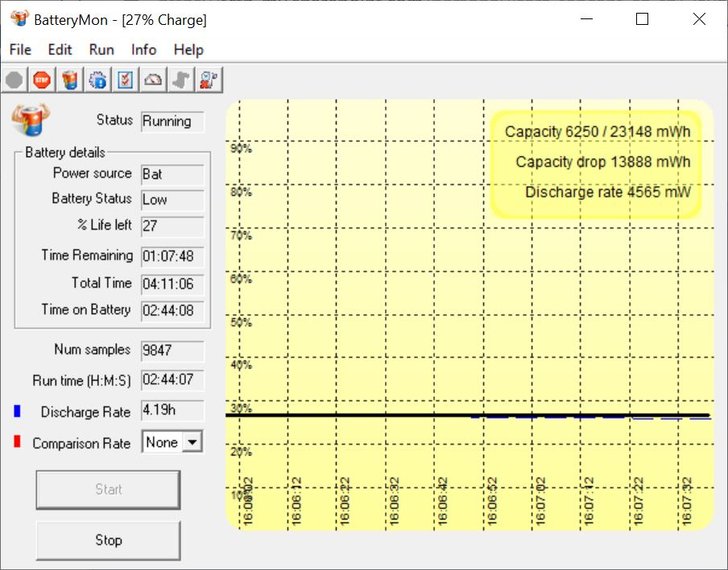Open system info gear toolbar icon
This screenshot has width=728, height=570.
coord(98,80)
